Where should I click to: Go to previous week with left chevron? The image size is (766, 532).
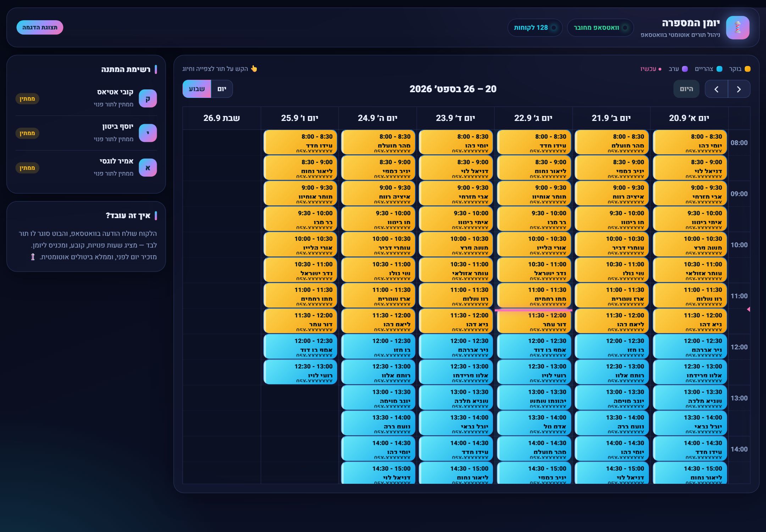pyautogui.click(x=716, y=89)
